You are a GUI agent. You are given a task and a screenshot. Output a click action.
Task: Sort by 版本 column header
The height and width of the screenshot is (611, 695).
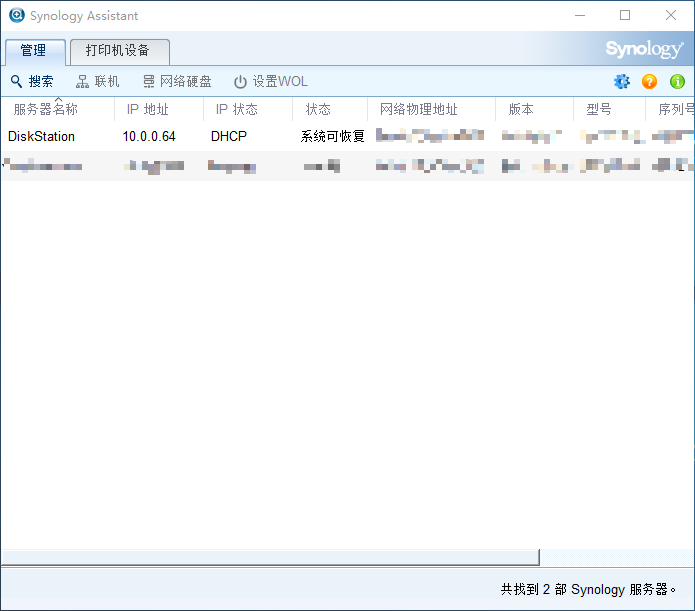pyautogui.click(x=535, y=109)
